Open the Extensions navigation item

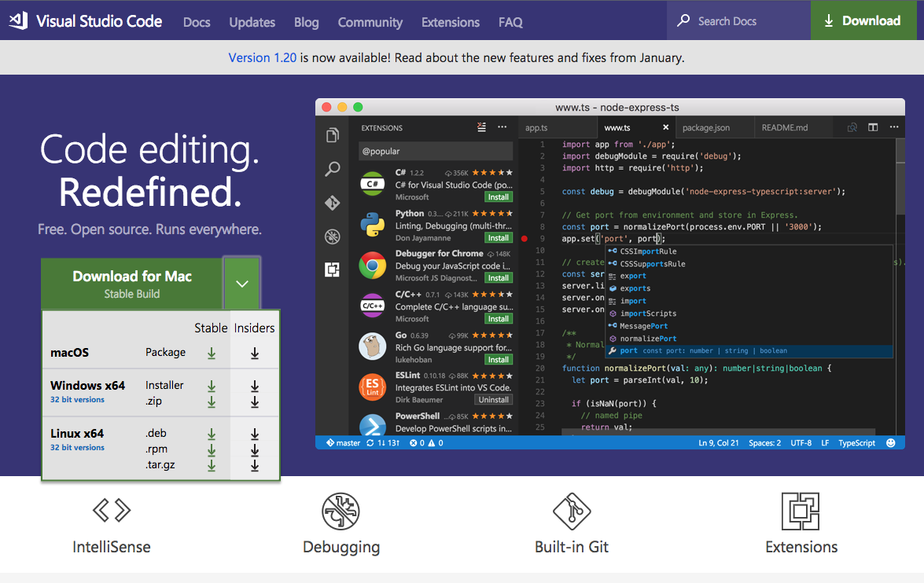450,22
